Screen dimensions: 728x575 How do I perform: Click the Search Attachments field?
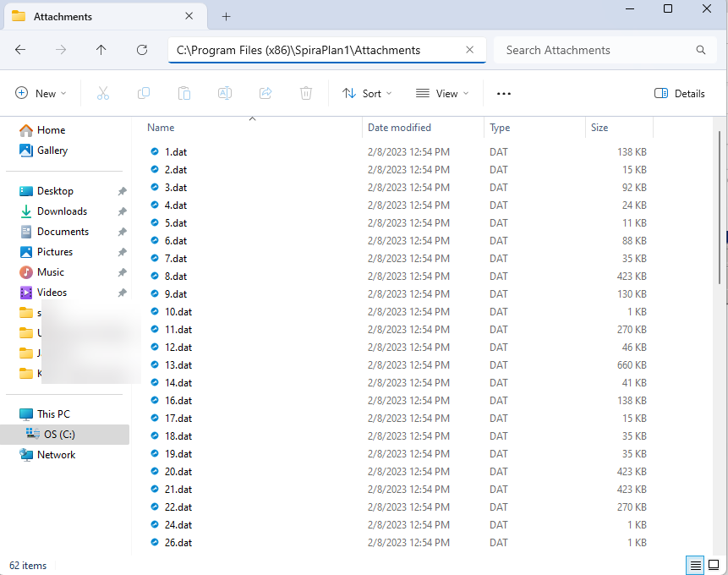(596, 50)
